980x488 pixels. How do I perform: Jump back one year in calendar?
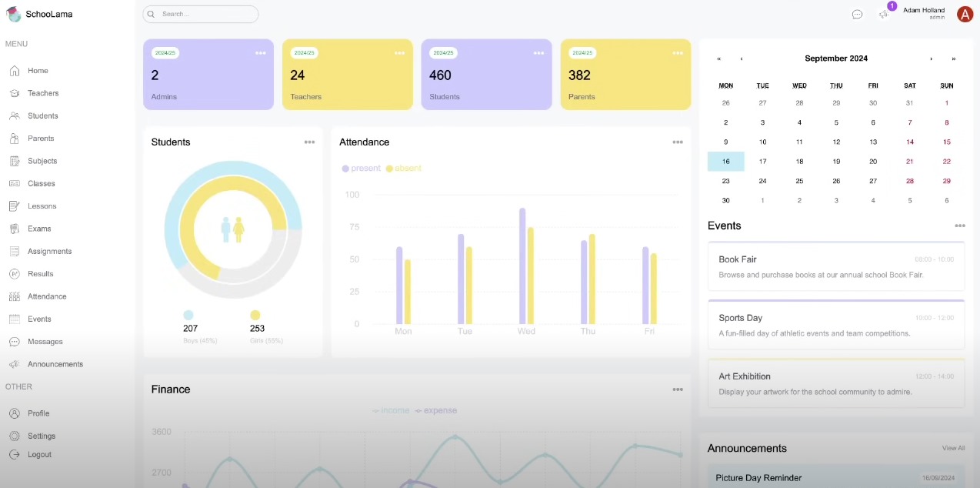point(719,58)
